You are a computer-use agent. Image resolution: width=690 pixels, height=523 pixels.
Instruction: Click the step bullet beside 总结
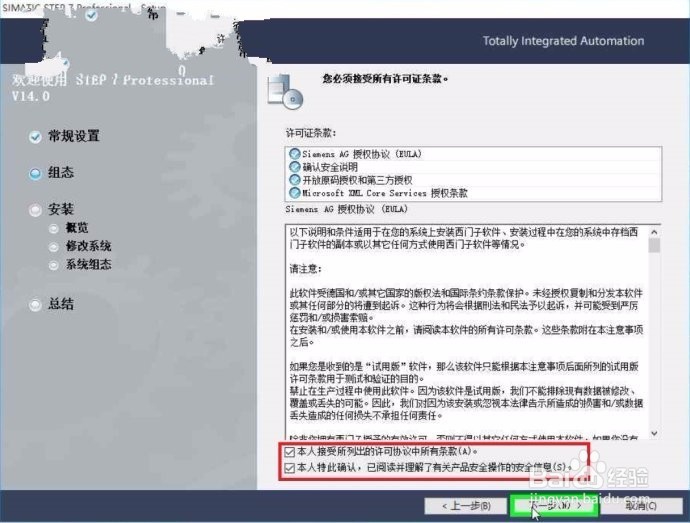(35, 304)
